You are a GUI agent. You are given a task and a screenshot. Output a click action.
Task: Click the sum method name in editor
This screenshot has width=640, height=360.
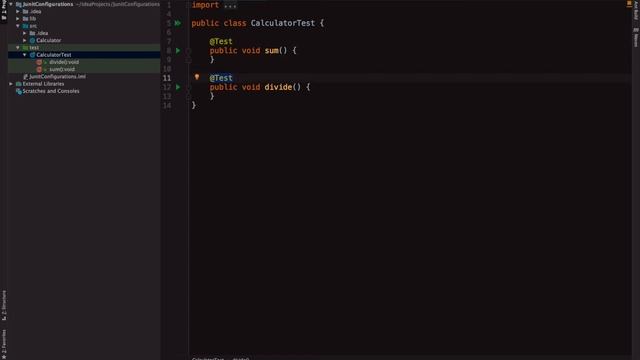coord(271,51)
